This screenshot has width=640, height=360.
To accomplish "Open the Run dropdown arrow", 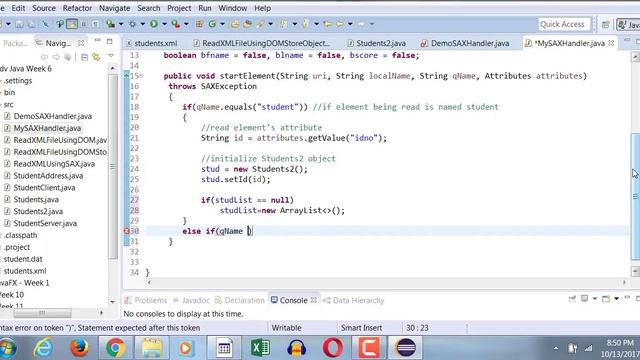I will pos(164,24).
